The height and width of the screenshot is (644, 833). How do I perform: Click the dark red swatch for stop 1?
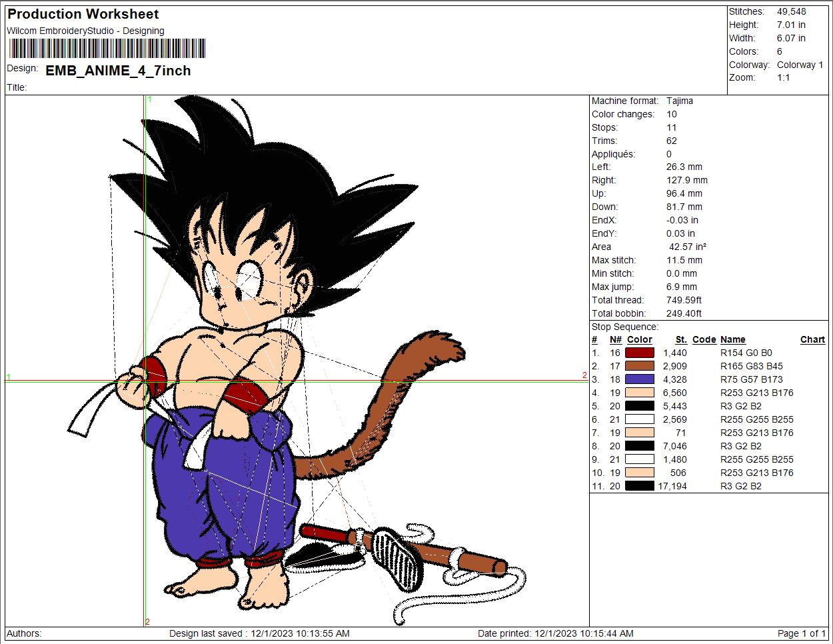[x=639, y=353]
